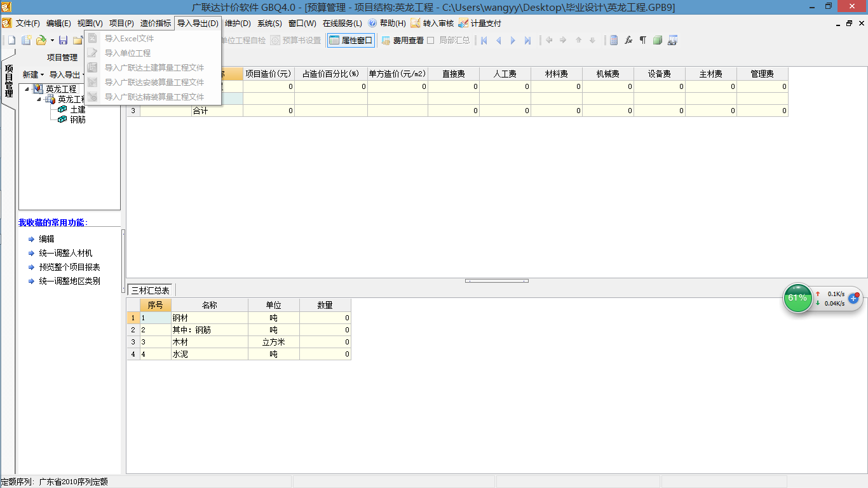868x488 pixels.
Task: Switch to the 三材汇总表 tab
Action: pos(151,290)
